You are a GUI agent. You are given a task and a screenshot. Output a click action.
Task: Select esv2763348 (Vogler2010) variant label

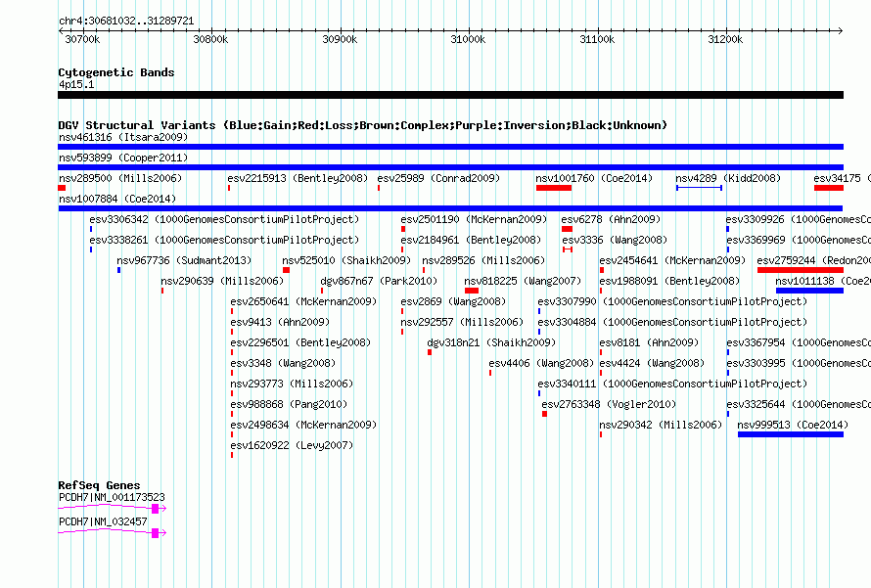point(609,404)
